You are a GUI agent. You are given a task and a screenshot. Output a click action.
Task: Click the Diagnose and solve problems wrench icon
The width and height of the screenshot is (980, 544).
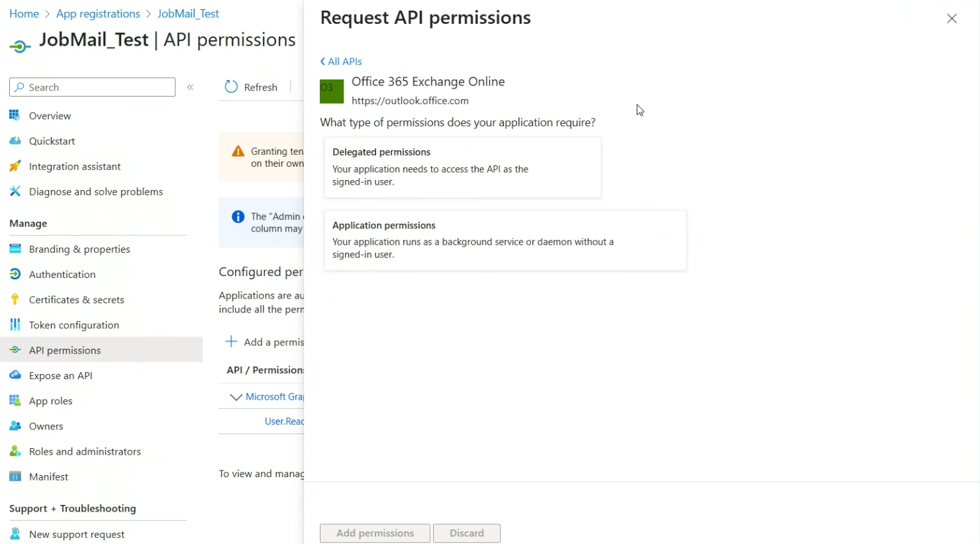point(15,191)
